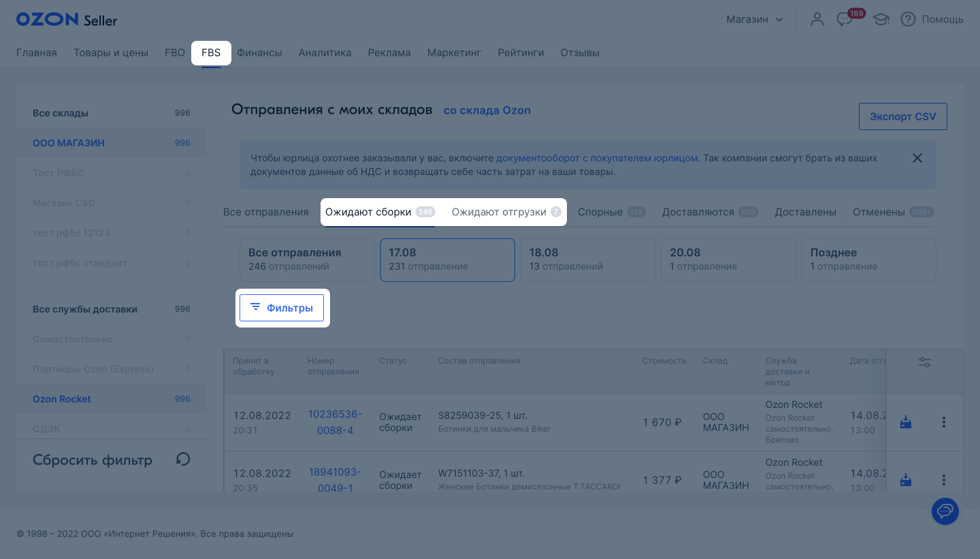The image size is (980, 559).
Task: Click the Стоимость column header
Action: tap(664, 361)
